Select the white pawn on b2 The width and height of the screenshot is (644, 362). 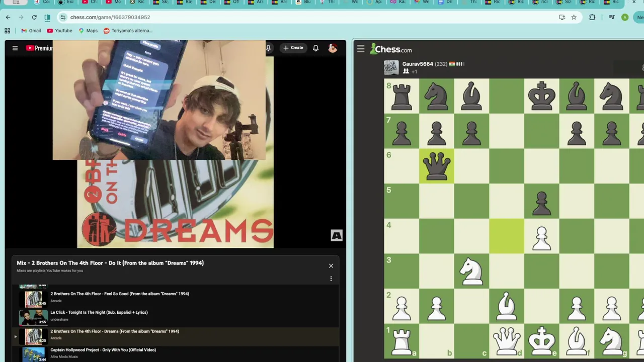coord(437,307)
